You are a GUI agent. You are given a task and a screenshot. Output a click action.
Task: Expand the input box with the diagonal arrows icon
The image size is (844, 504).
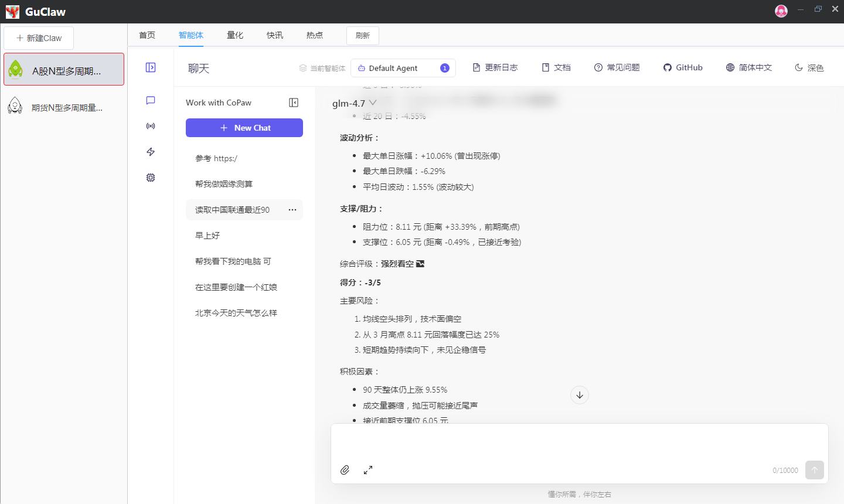[368, 470]
